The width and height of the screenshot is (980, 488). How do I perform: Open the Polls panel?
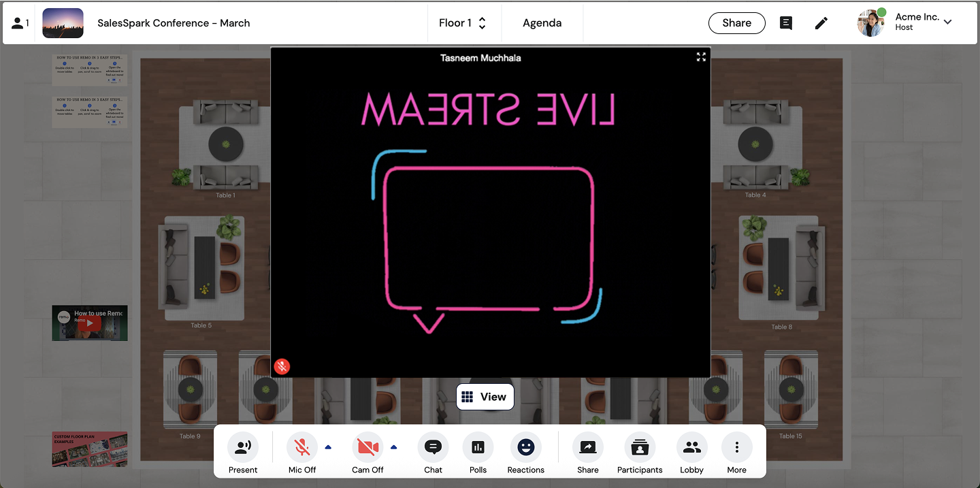(x=478, y=448)
